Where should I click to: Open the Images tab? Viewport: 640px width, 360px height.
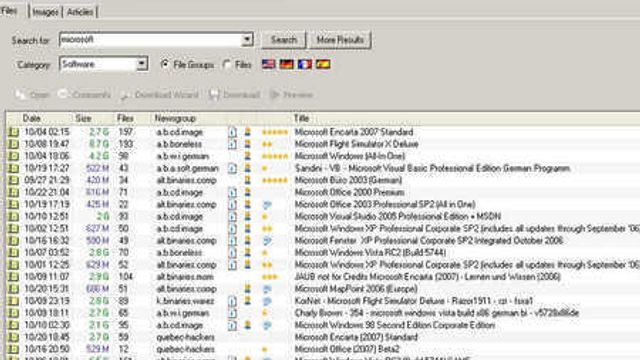(x=45, y=12)
